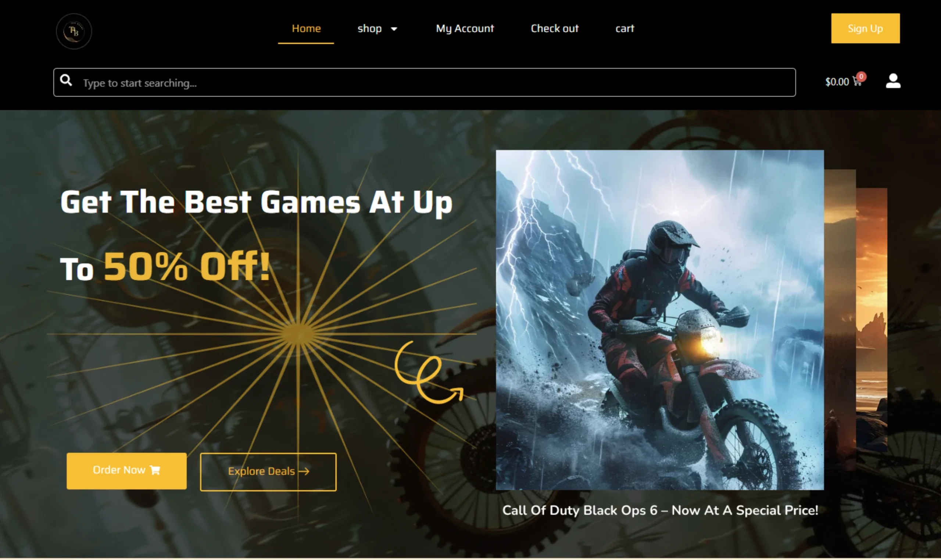The width and height of the screenshot is (941, 560).
Task: Click the yellow swirl arrow graphic
Action: tap(428, 373)
